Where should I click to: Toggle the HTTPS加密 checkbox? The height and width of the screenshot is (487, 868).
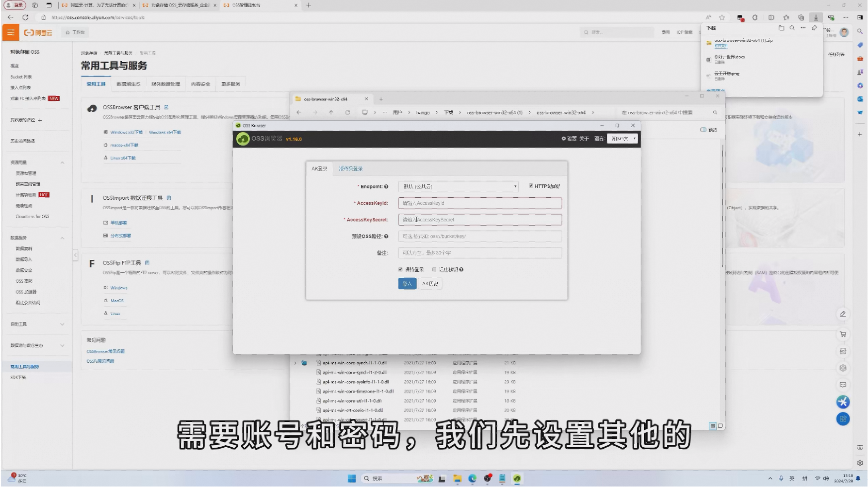tap(531, 186)
